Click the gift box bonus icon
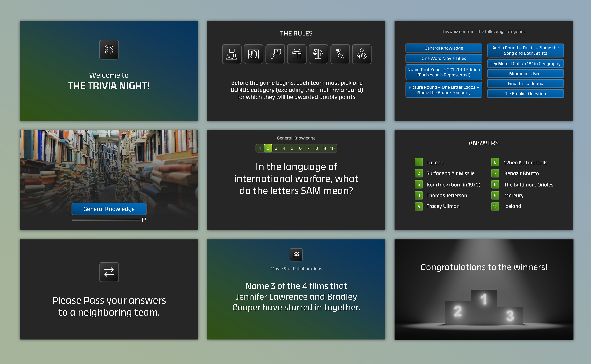The width and height of the screenshot is (591, 364). point(297,54)
